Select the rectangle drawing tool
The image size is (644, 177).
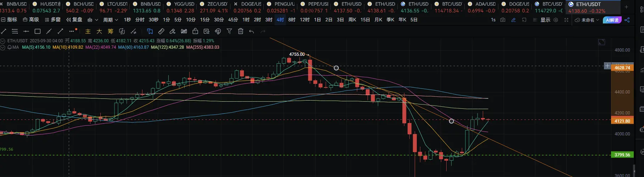pyautogui.click(x=38, y=31)
